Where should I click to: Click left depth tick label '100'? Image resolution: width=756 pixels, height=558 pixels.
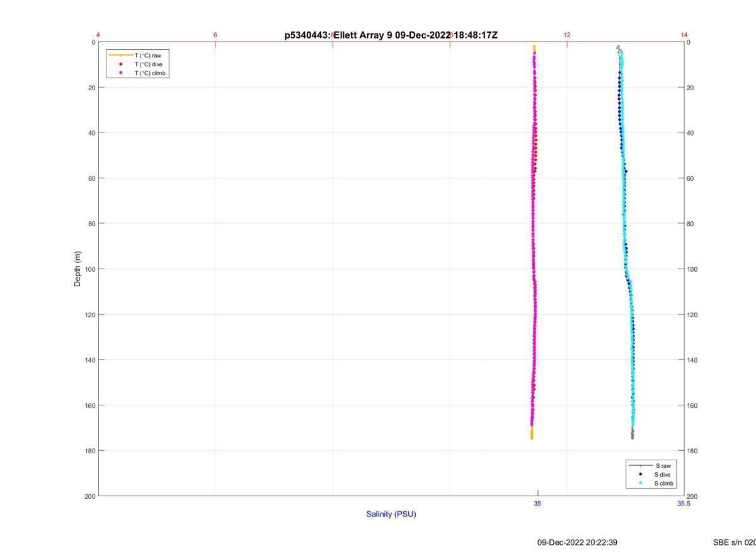(x=89, y=269)
